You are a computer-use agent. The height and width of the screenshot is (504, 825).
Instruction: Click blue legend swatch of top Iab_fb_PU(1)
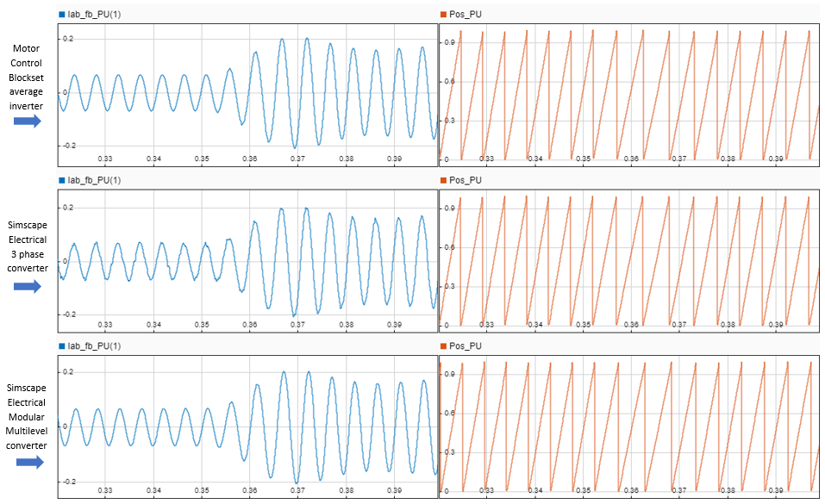[62, 15]
